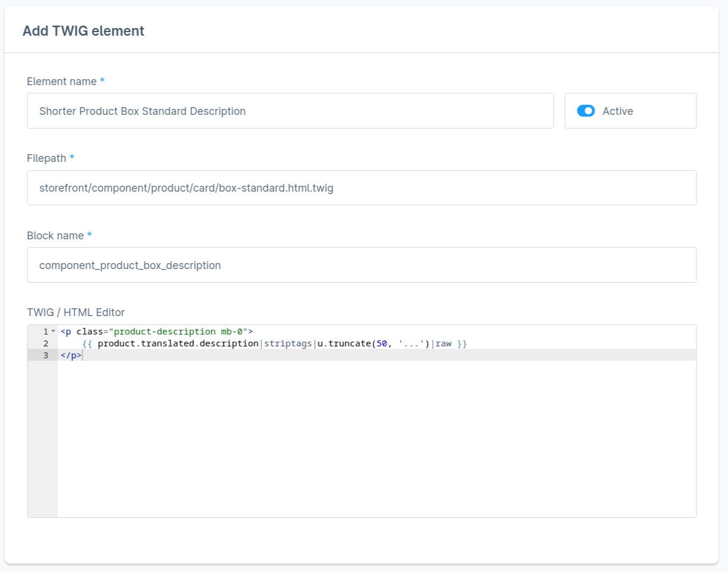Collapse the code fold arrow on line 1

pos(53,332)
